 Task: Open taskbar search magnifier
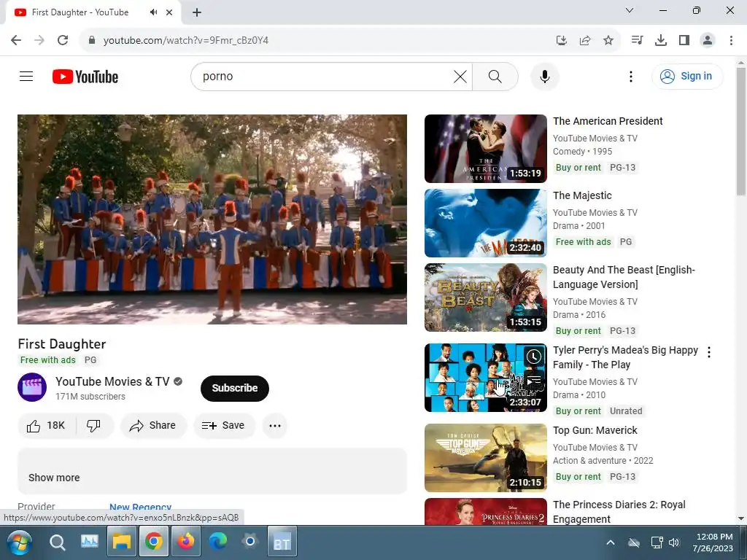click(57, 542)
